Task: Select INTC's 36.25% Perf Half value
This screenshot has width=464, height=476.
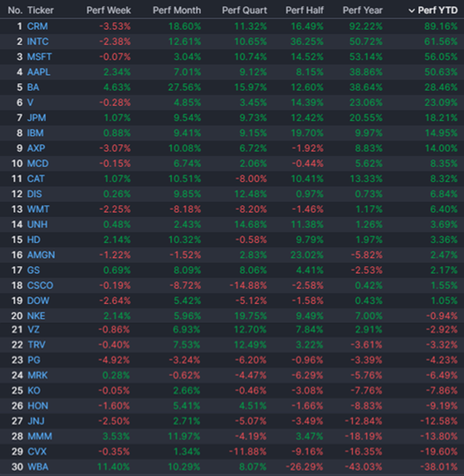Action: [x=307, y=42]
